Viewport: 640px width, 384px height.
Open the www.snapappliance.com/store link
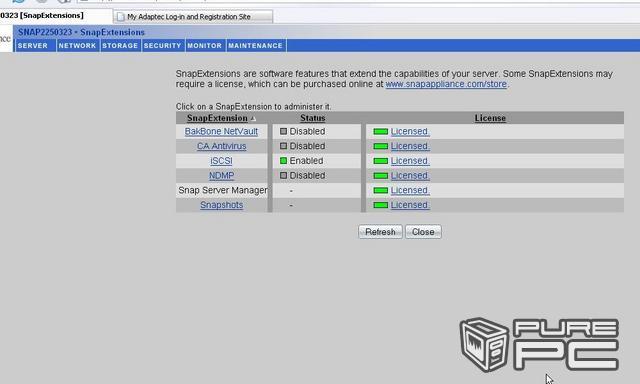click(446, 84)
